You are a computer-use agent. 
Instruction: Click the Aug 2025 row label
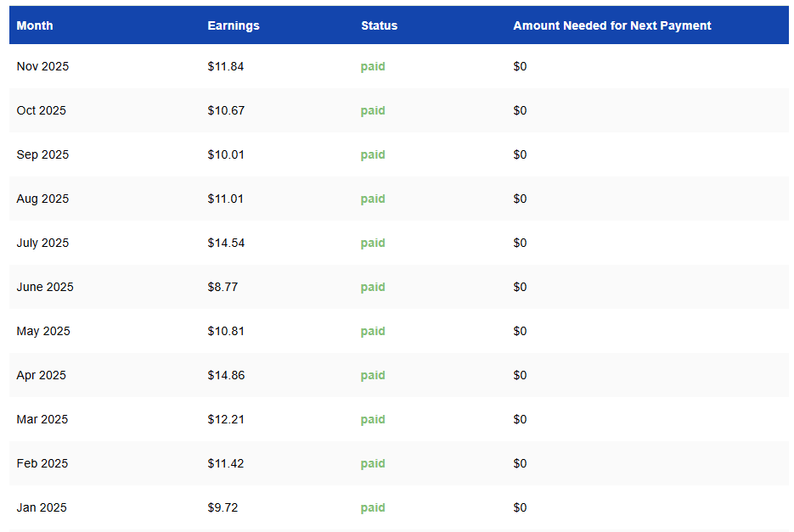pyautogui.click(x=42, y=199)
